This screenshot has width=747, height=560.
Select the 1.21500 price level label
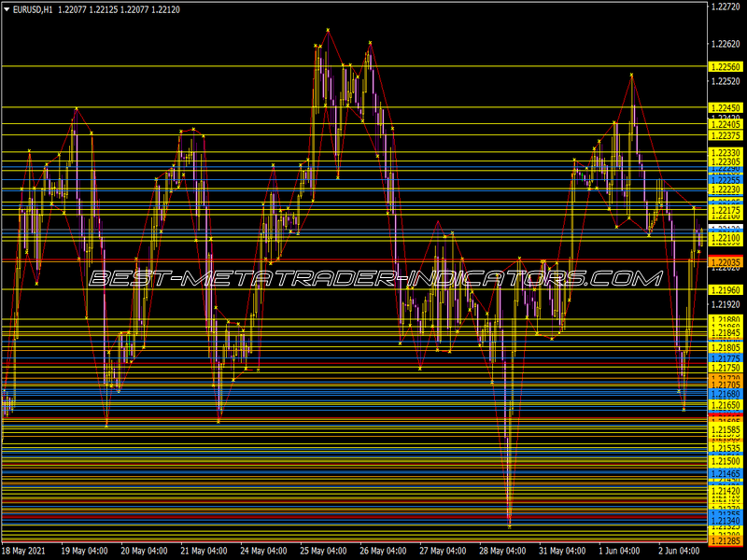(726, 461)
